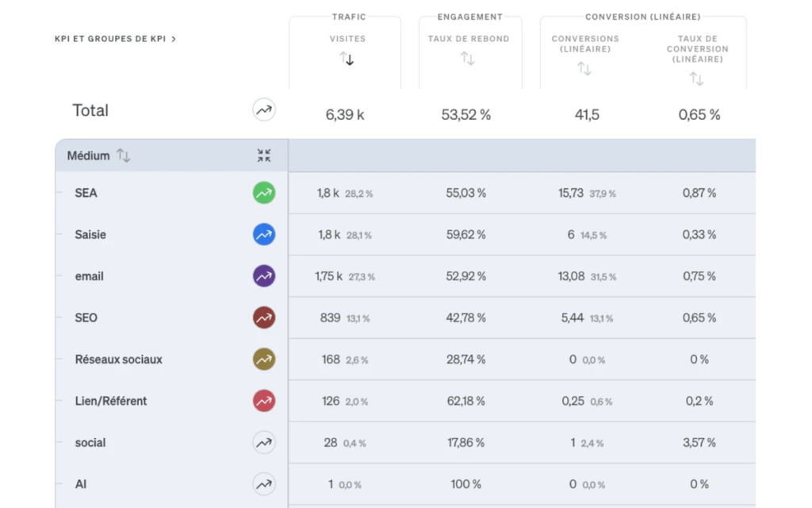Sort table by Visites column arrows

pyautogui.click(x=347, y=58)
